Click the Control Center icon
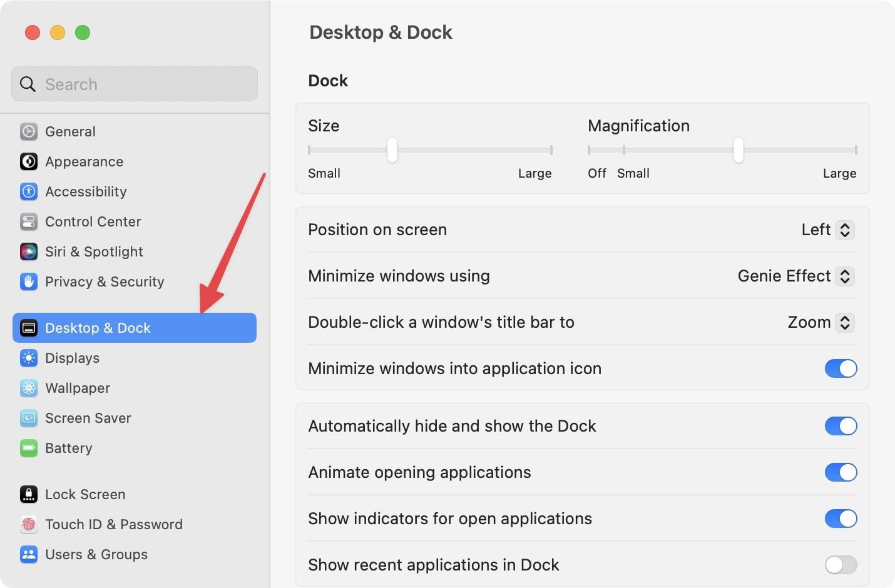 (29, 221)
